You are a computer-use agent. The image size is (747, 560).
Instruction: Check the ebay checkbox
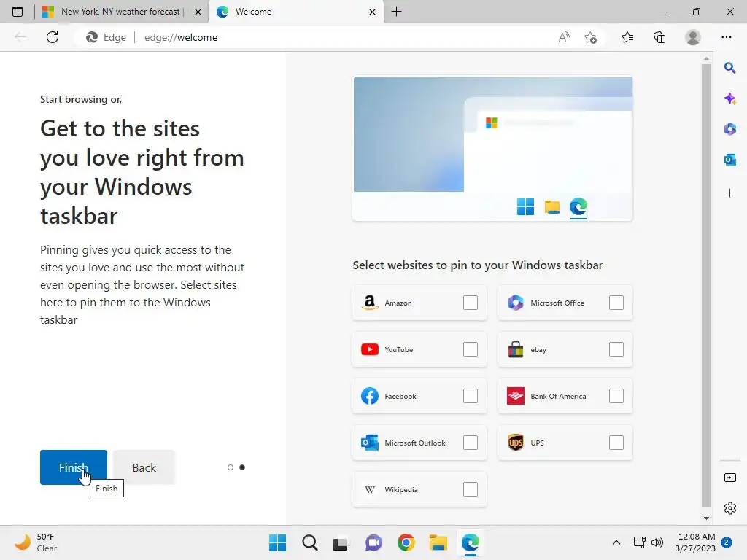[x=616, y=349]
